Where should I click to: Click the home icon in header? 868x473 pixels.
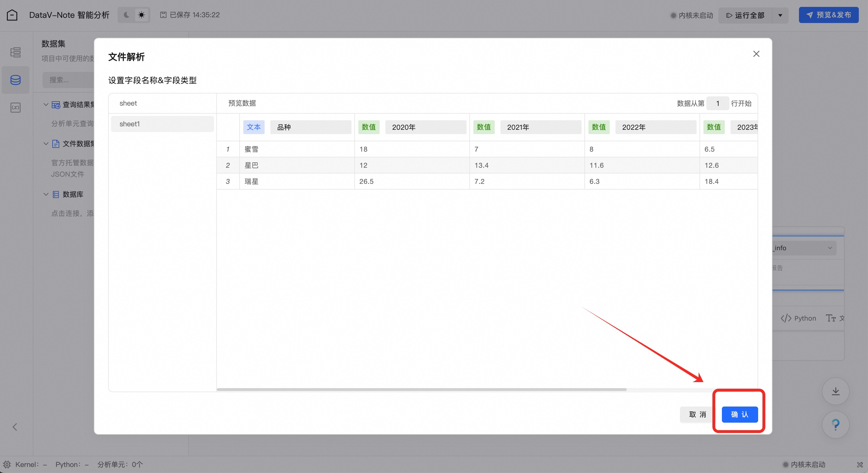12,15
